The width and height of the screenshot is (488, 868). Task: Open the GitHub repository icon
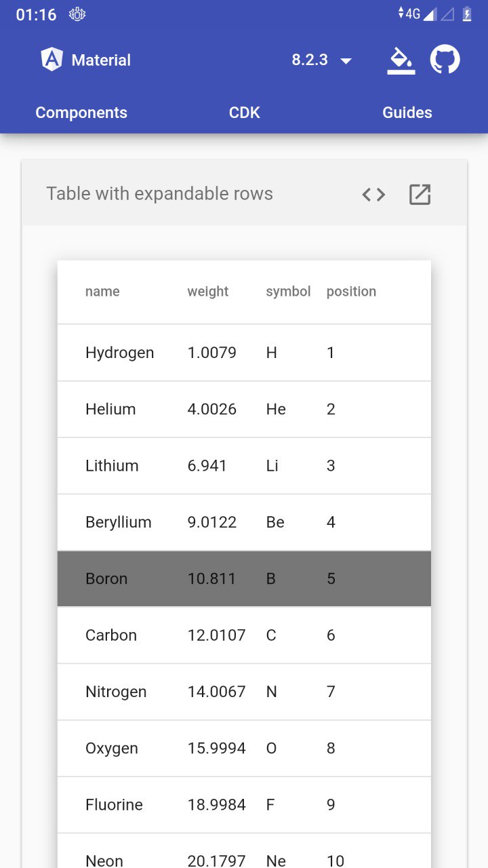445,60
